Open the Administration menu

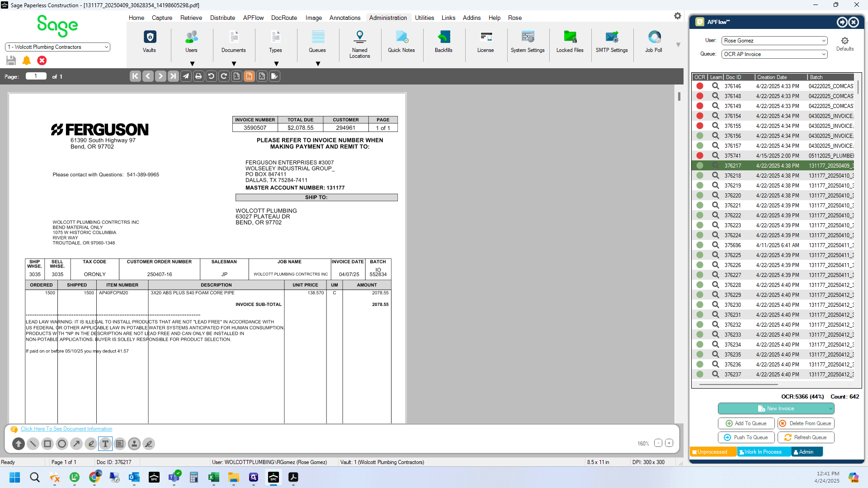(x=388, y=18)
